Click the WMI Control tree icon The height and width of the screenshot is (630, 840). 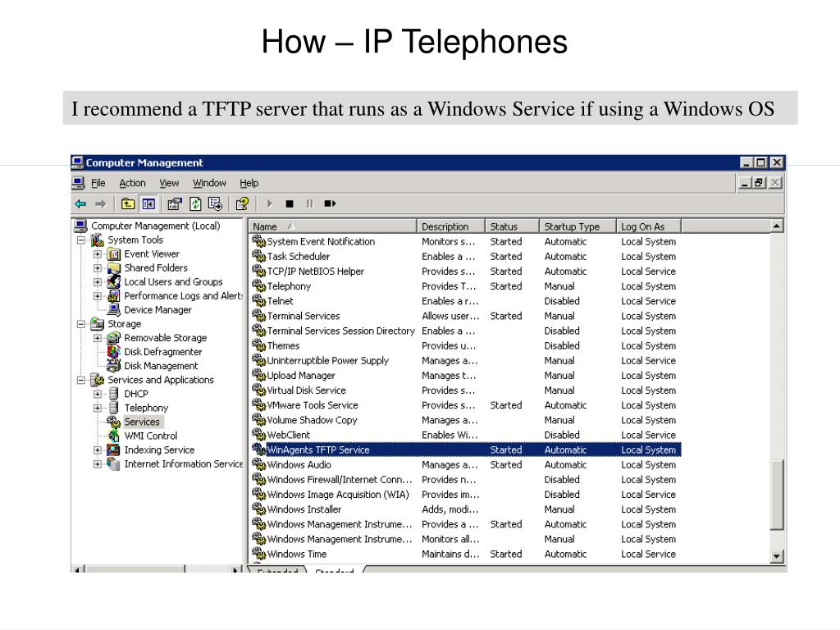(x=114, y=436)
